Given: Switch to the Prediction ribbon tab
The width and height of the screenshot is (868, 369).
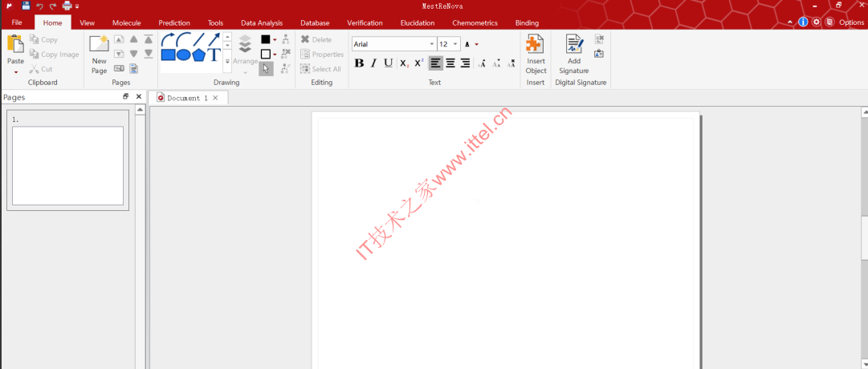Looking at the screenshot, I should click(x=173, y=22).
